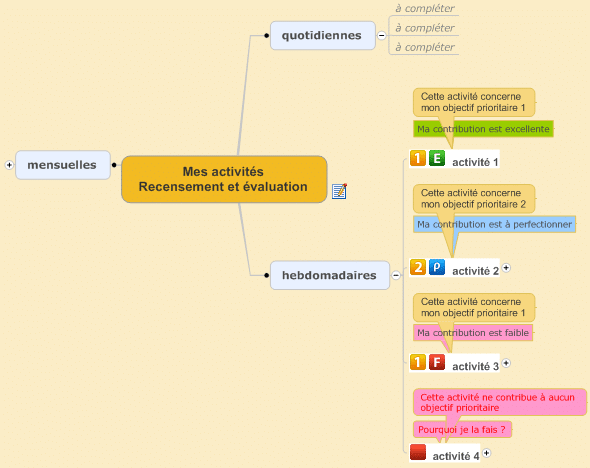Click callout 'ne contribue à aucun objectif prioritaire'
590x468 pixels.
[500, 402]
